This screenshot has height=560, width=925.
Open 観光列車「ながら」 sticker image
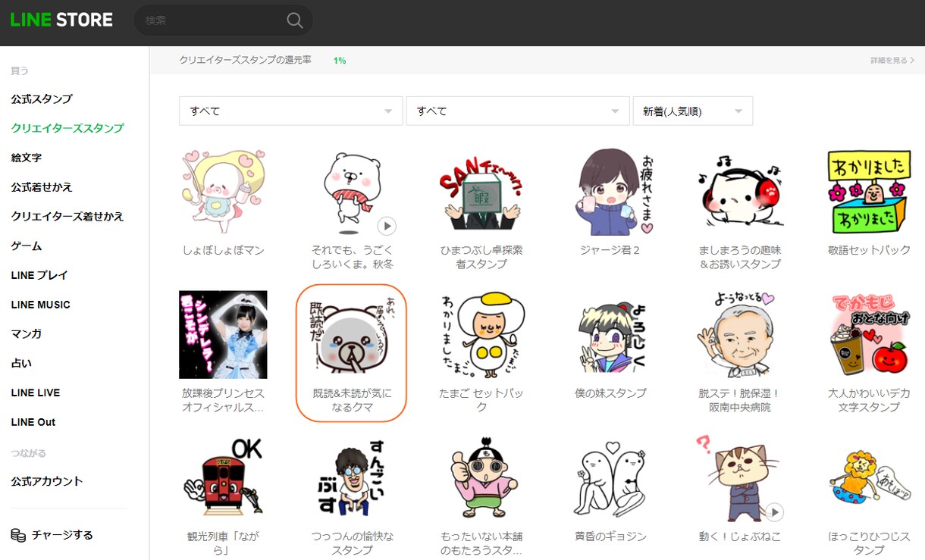pos(223,477)
